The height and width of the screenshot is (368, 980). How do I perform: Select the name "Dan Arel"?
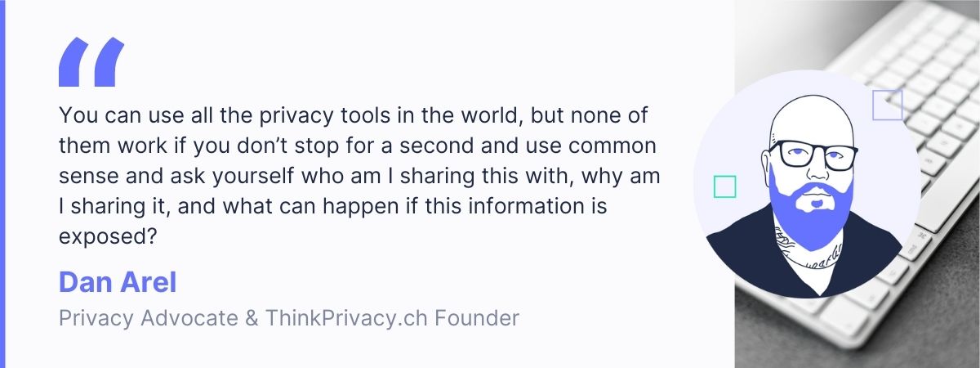(118, 282)
